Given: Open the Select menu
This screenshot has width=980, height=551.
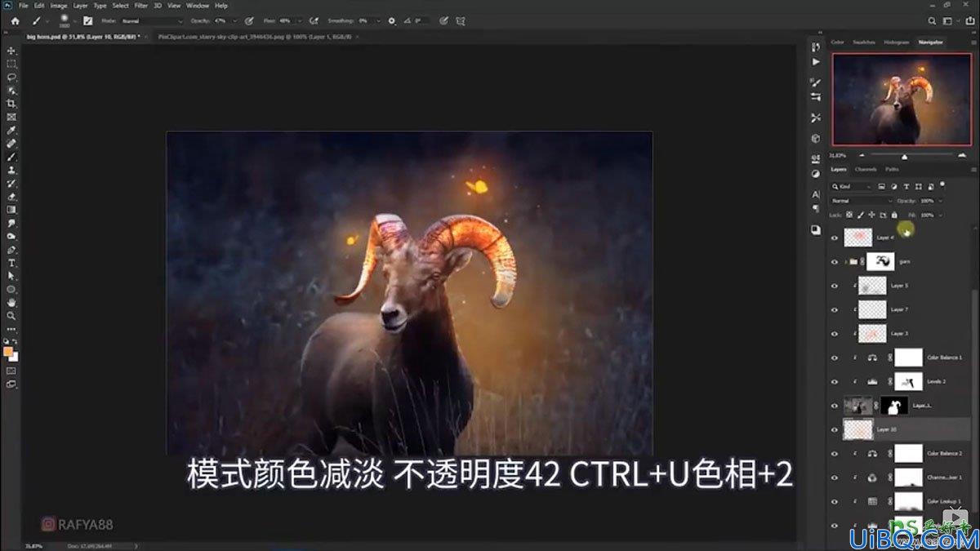Looking at the screenshot, I should click(121, 6).
